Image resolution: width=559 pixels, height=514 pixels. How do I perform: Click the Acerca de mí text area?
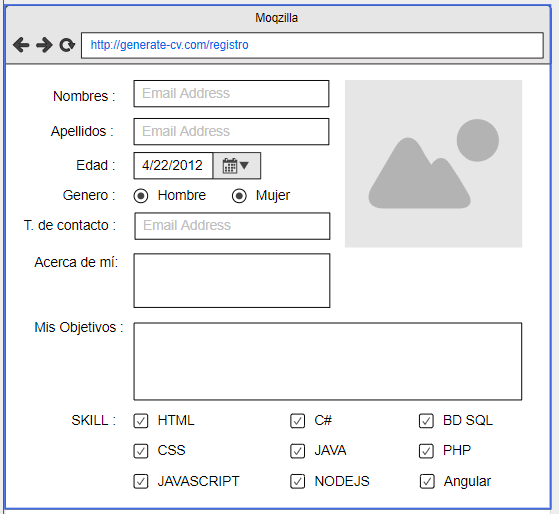pyautogui.click(x=232, y=281)
